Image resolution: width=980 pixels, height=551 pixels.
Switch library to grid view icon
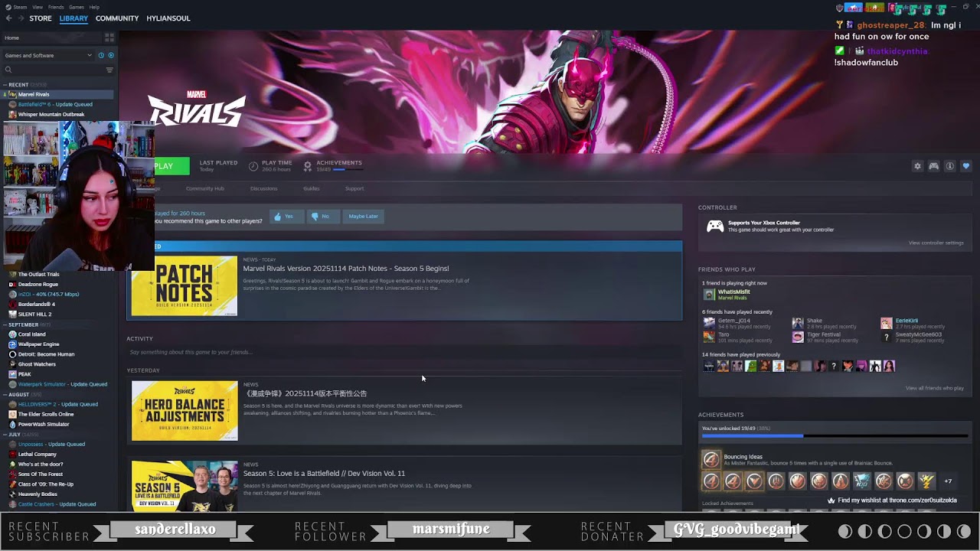[109, 37]
